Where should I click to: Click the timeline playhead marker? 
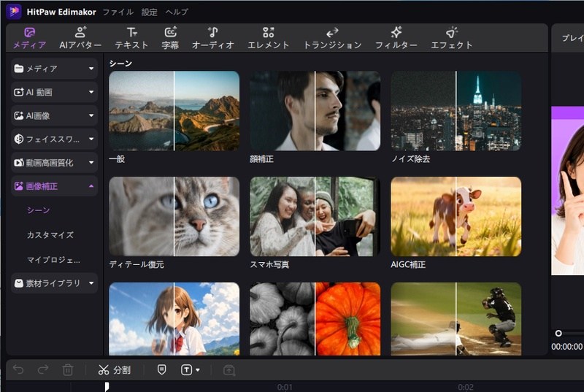click(x=107, y=387)
